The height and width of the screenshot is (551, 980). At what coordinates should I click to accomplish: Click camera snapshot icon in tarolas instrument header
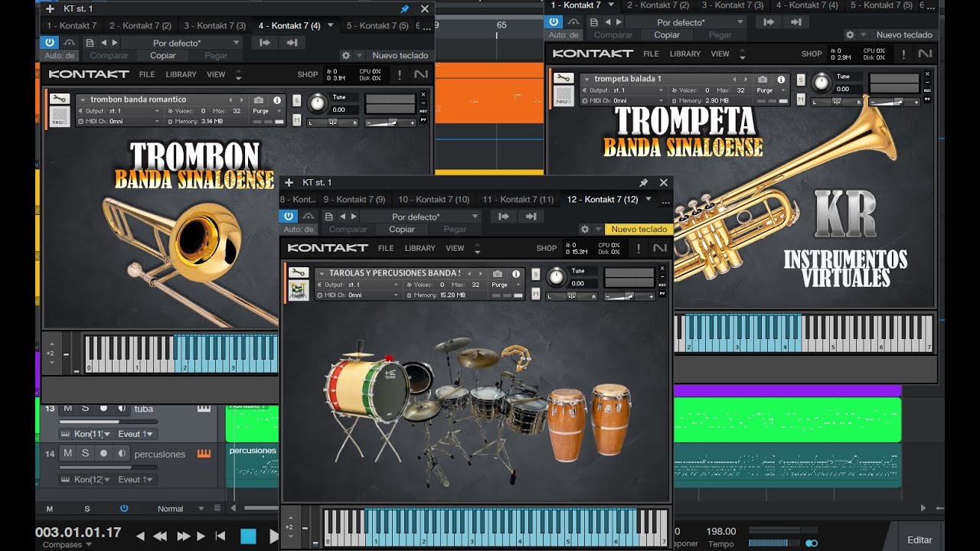tap(497, 274)
